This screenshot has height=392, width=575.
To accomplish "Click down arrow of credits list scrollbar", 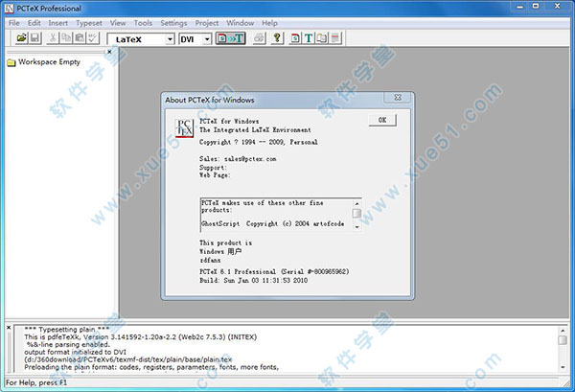I will 356,227.
